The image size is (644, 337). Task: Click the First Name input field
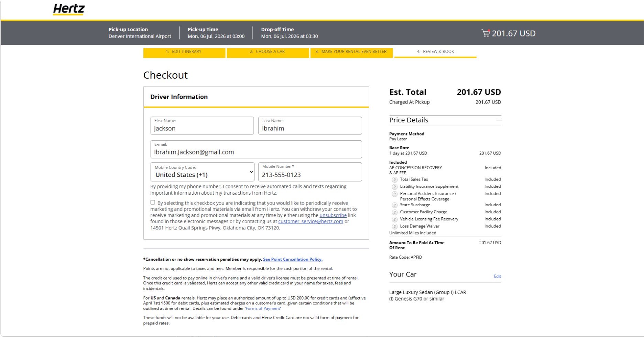pos(202,126)
